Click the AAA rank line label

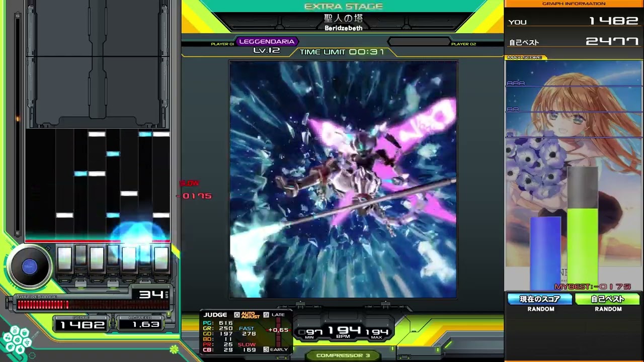coord(516,83)
